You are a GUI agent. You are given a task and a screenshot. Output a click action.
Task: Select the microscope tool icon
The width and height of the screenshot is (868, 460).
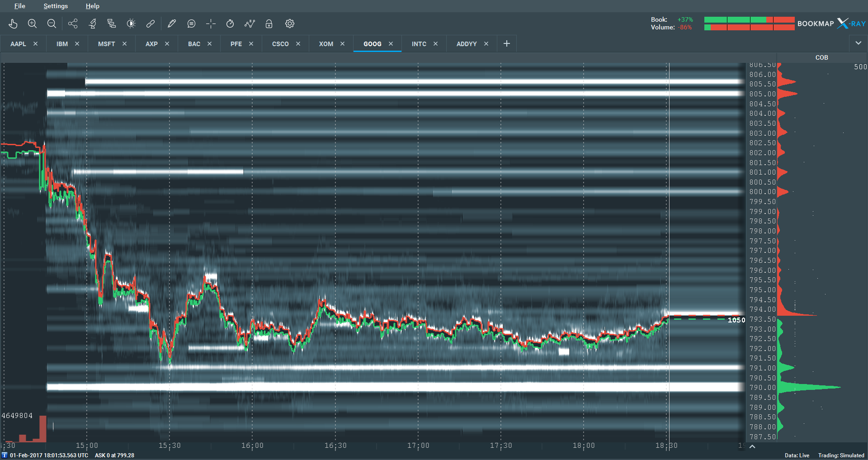[x=93, y=24]
